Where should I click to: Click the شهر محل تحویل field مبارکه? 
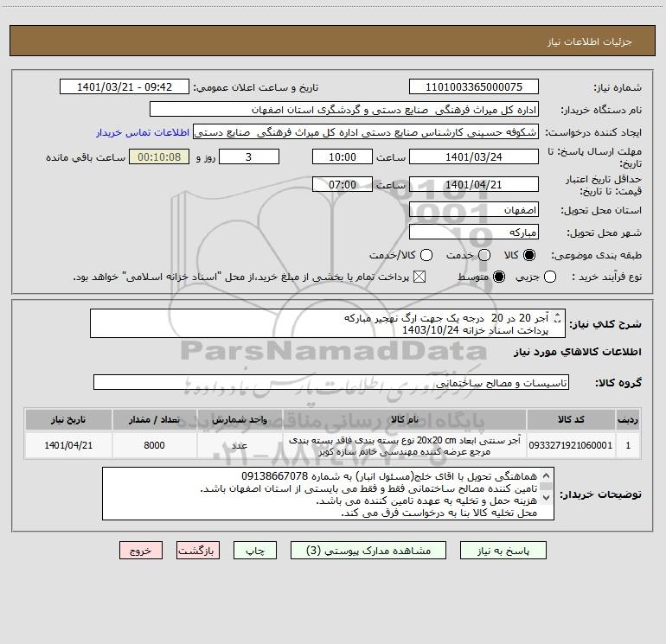pyautogui.click(x=474, y=233)
